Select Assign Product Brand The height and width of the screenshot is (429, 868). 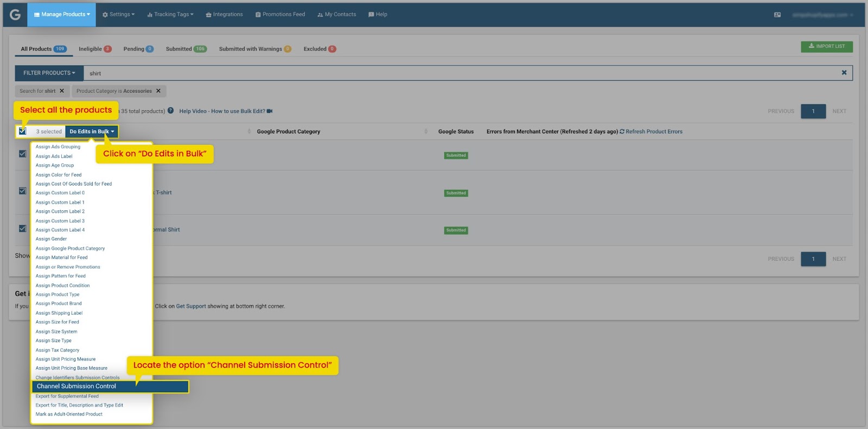pyautogui.click(x=59, y=304)
